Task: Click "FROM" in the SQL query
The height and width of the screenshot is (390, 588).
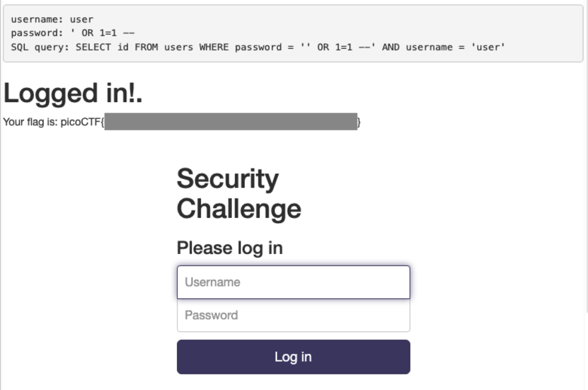Action: (146, 47)
